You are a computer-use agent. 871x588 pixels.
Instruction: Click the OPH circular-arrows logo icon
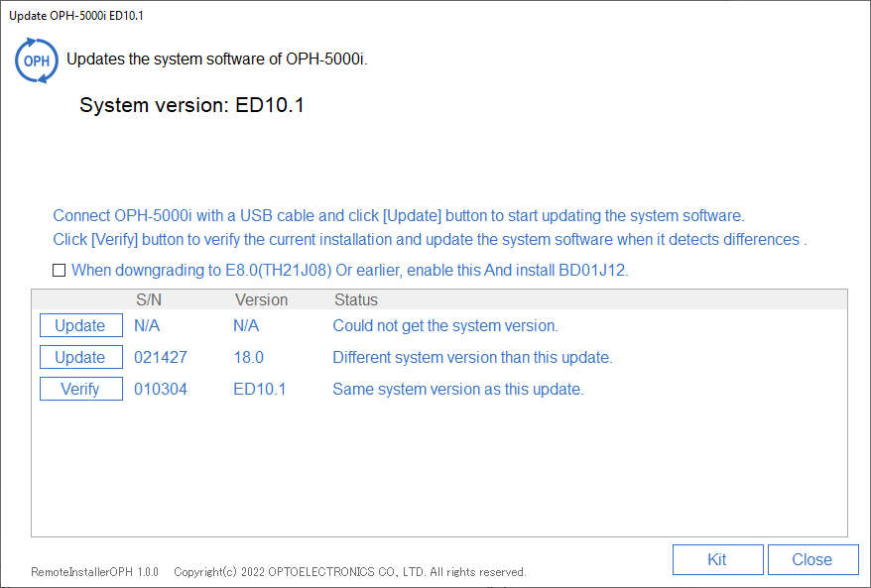click(37, 60)
